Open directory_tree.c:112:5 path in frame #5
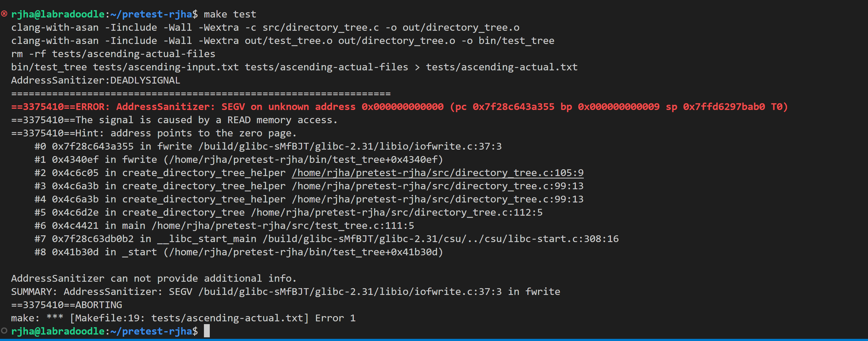Viewport: 868px width, 341px height. point(396,212)
